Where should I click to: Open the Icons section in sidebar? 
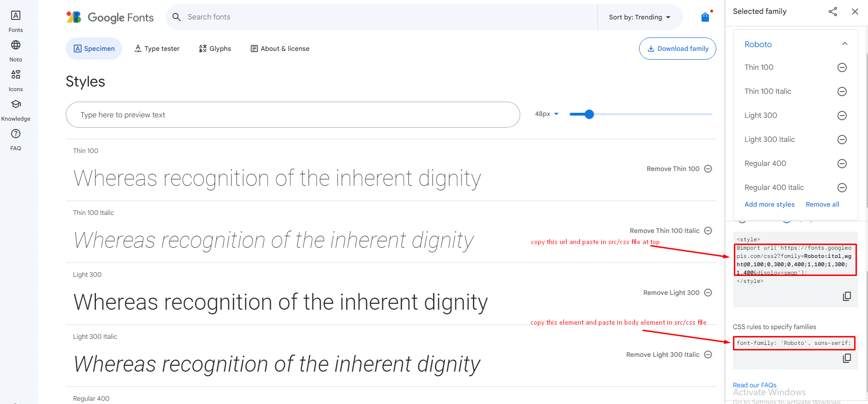[x=16, y=75]
